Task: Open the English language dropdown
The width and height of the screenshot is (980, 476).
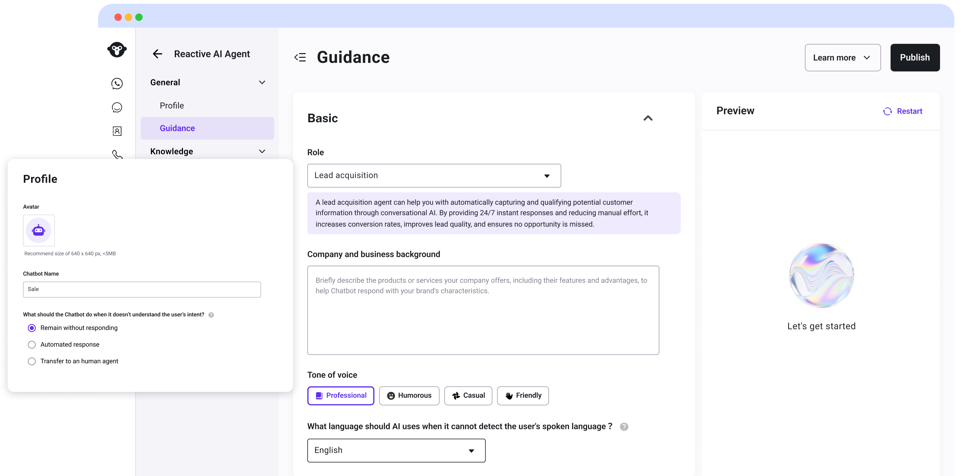Action: [396, 451]
